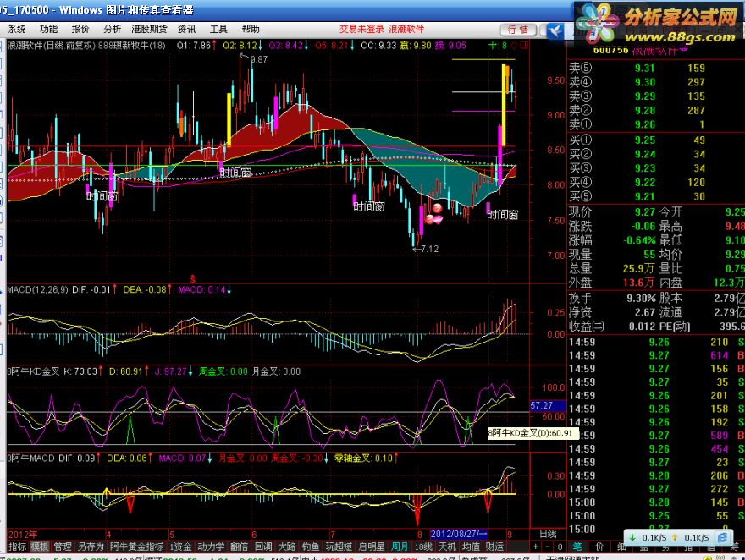The width and height of the screenshot is (745, 560).
Task: Click the red $ marker below price chart
Action: coord(192,279)
